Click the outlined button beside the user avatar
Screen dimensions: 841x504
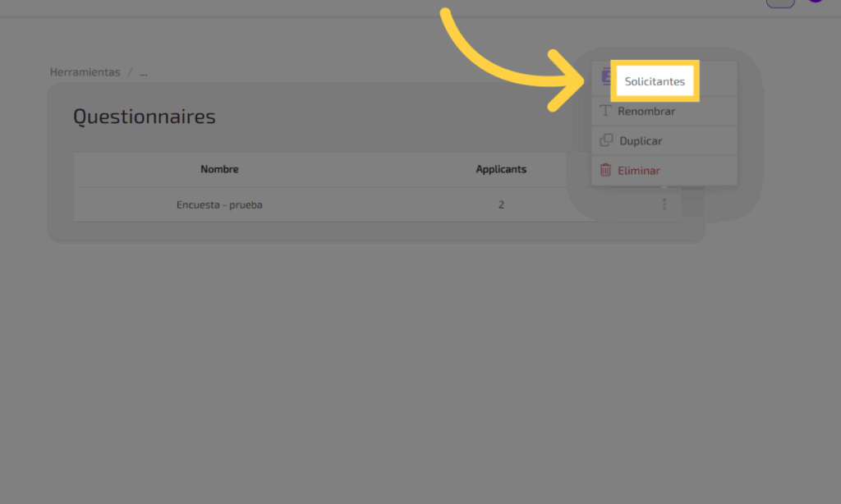pyautogui.click(x=780, y=2)
